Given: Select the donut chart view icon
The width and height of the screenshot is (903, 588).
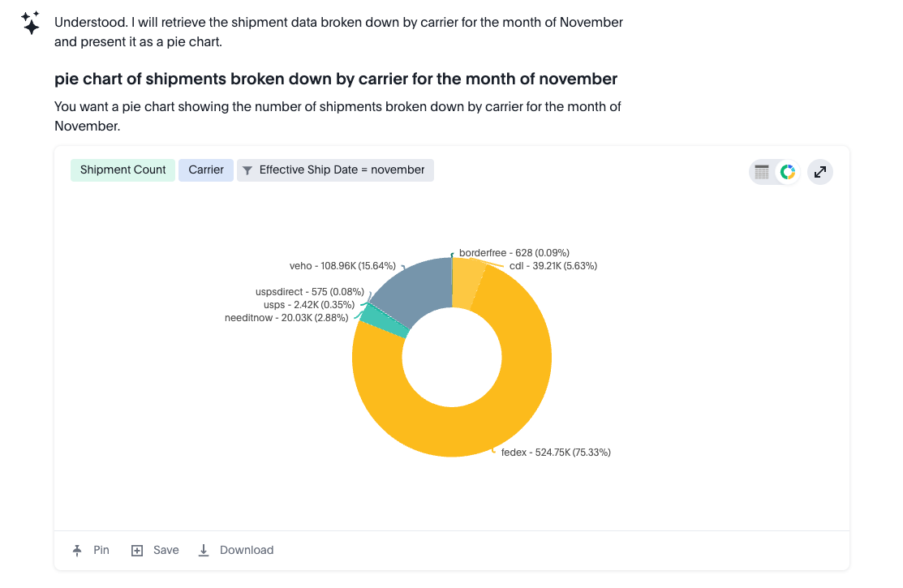Looking at the screenshot, I should (x=787, y=172).
